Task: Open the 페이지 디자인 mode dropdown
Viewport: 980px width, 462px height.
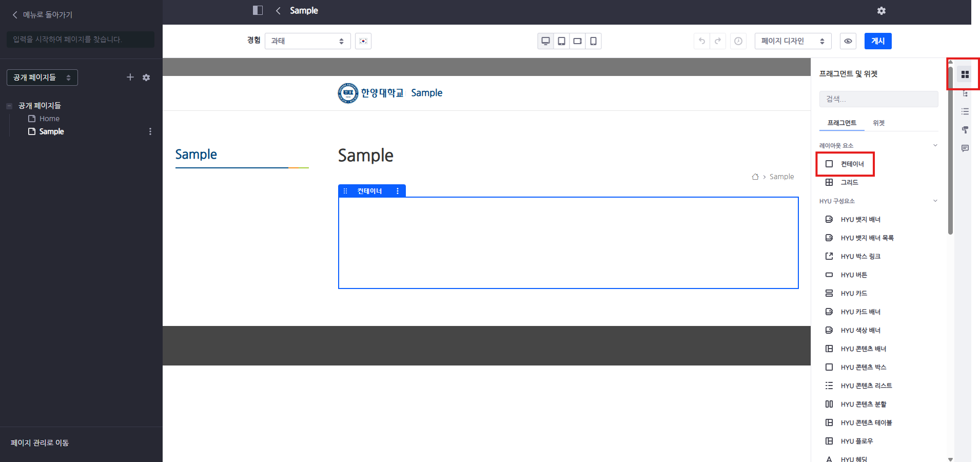Action: pyautogui.click(x=792, y=41)
